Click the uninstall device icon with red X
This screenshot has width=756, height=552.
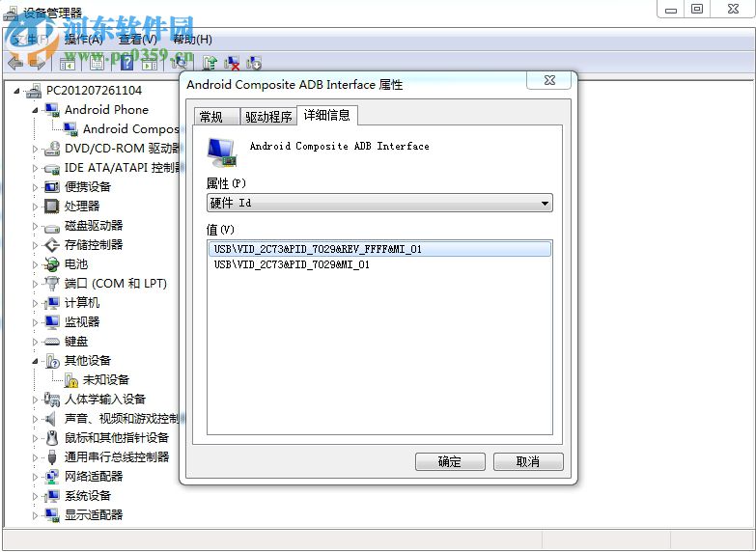click(232, 63)
